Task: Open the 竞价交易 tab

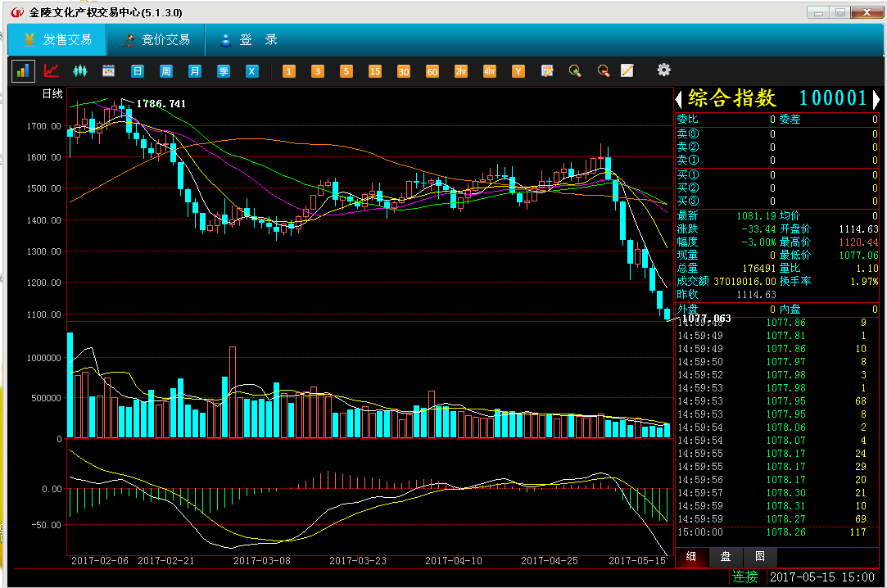Action: coord(156,39)
